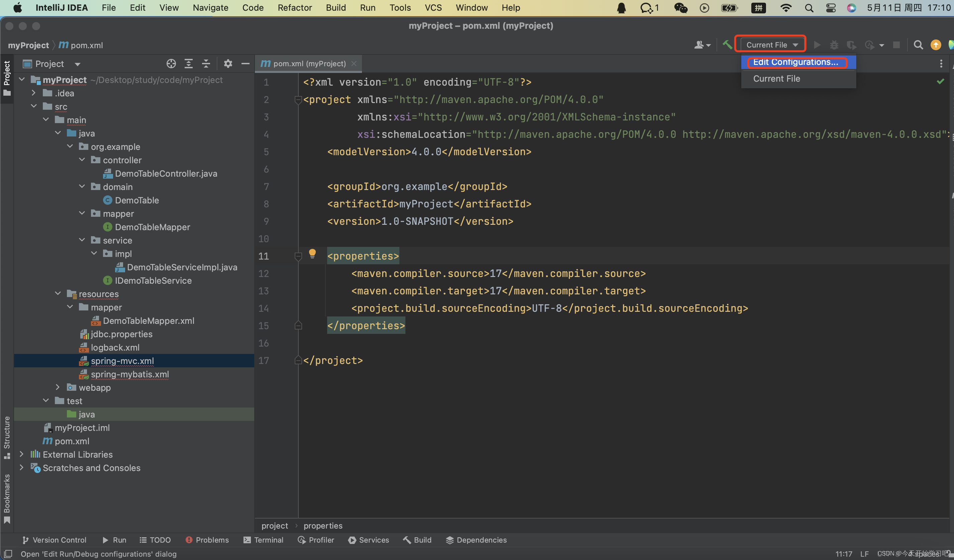The image size is (954, 560).
Task: Open macOS Control Center icon
Action: 830,8
